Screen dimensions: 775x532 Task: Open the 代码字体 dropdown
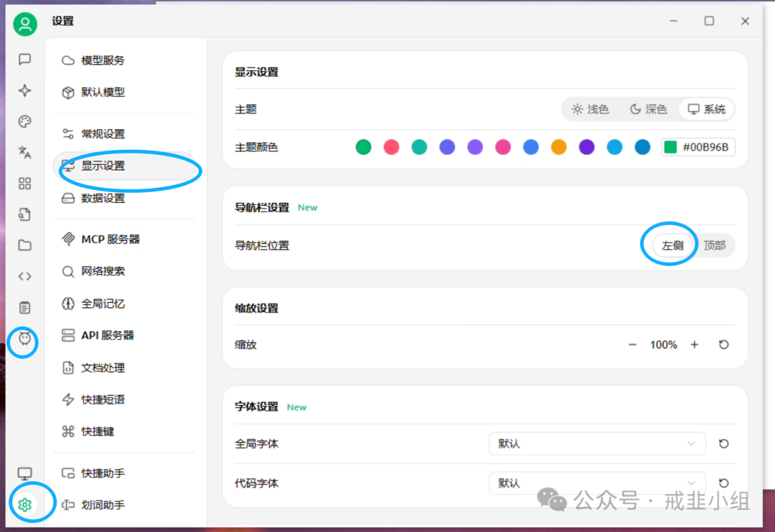click(x=597, y=483)
